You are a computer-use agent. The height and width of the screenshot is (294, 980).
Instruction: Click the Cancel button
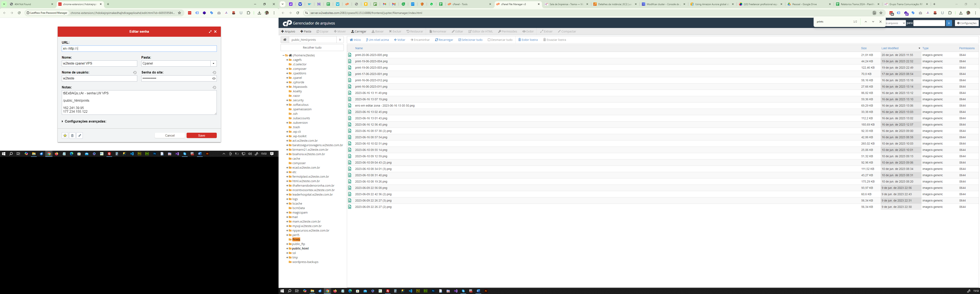(170, 136)
